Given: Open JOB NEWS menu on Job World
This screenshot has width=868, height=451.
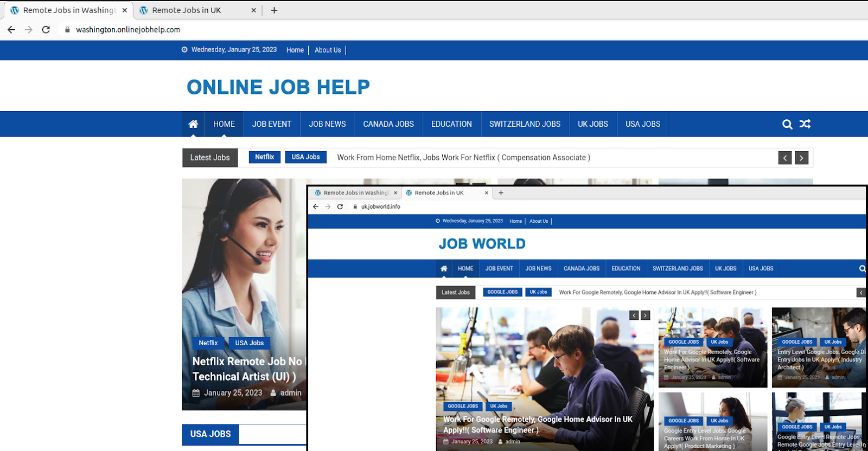Looking at the screenshot, I should [539, 269].
